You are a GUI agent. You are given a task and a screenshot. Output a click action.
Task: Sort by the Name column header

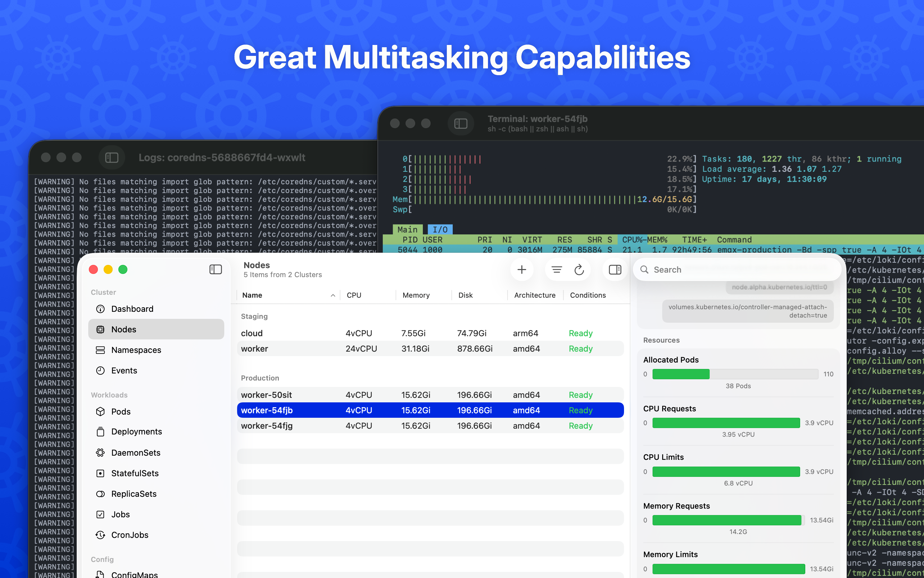click(x=288, y=295)
